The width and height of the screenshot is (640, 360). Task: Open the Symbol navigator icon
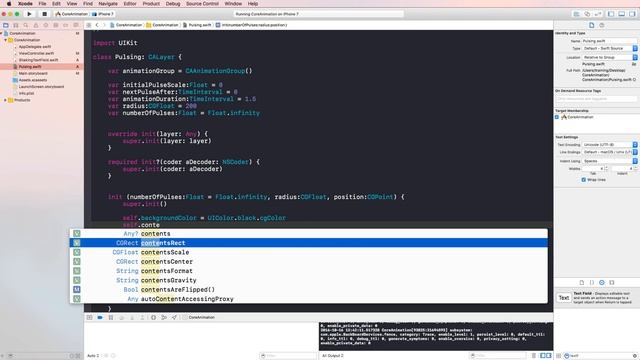[x=16, y=25]
